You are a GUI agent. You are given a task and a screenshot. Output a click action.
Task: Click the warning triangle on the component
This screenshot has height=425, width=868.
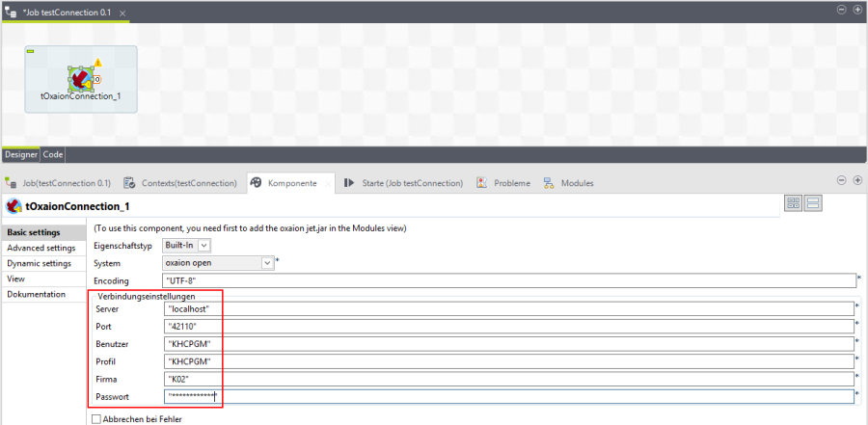point(97,64)
